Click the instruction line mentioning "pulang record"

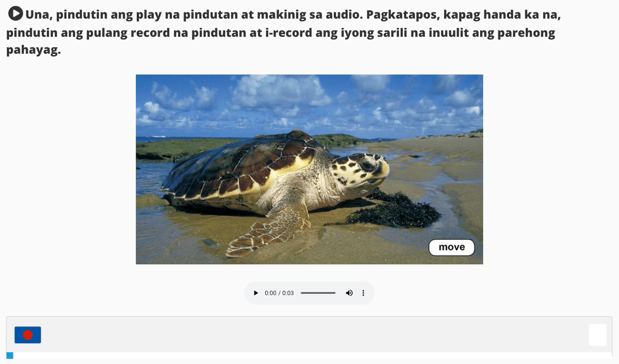click(281, 33)
